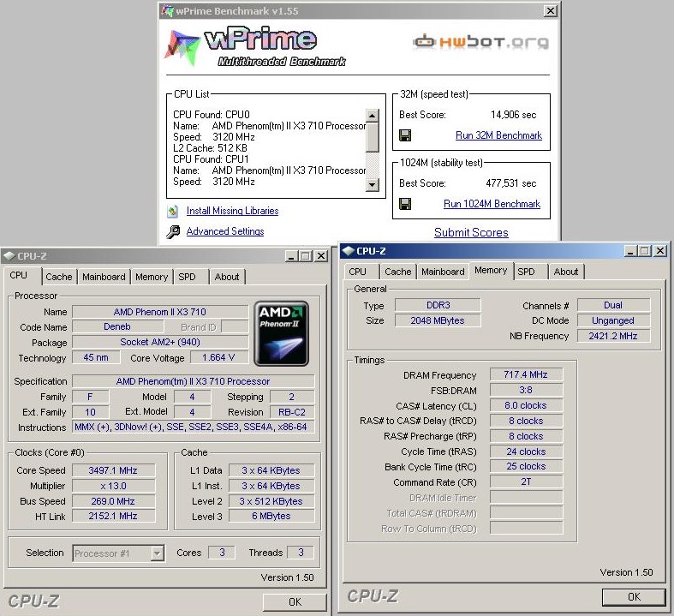Open Mainboard tab in right CPU-Z window
Image resolution: width=674 pixels, height=616 pixels.
(443, 272)
